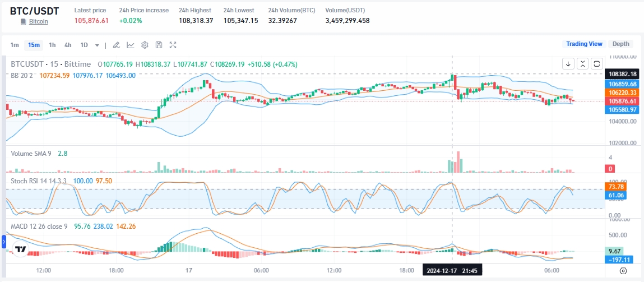Click the save chart floppy icon
This screenshot has height=282, width=644.
coord(159,45)
